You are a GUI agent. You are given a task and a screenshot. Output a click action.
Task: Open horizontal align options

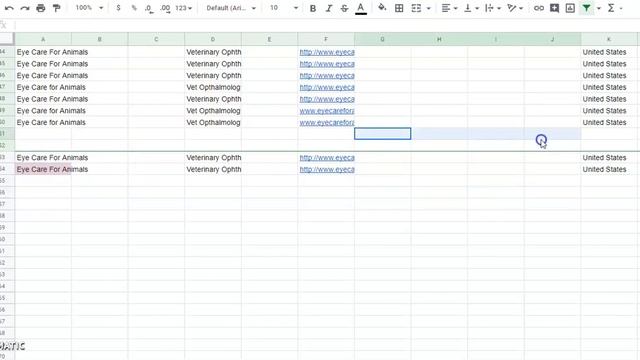coord(449,8)
